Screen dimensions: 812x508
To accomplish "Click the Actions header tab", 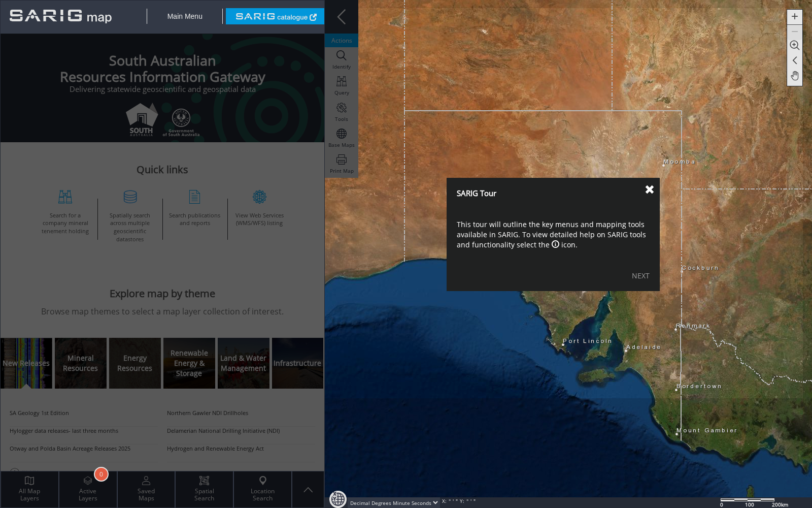I will [342, 41].
